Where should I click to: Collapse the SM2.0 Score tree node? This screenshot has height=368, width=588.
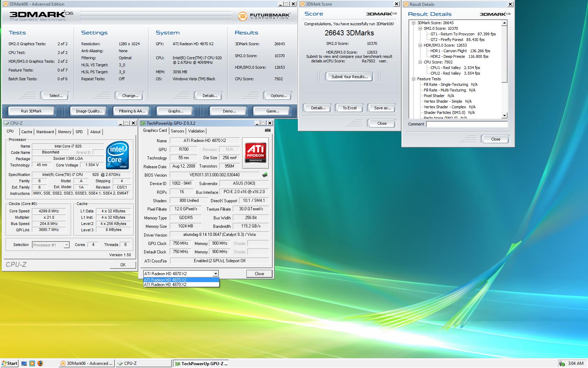[420, 28]
